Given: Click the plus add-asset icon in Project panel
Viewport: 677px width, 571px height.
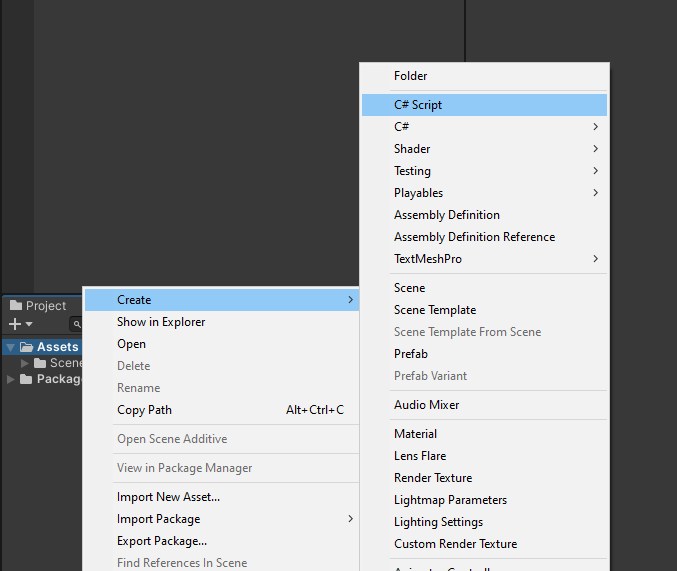Looking at the screenshot, I should 15,324.
